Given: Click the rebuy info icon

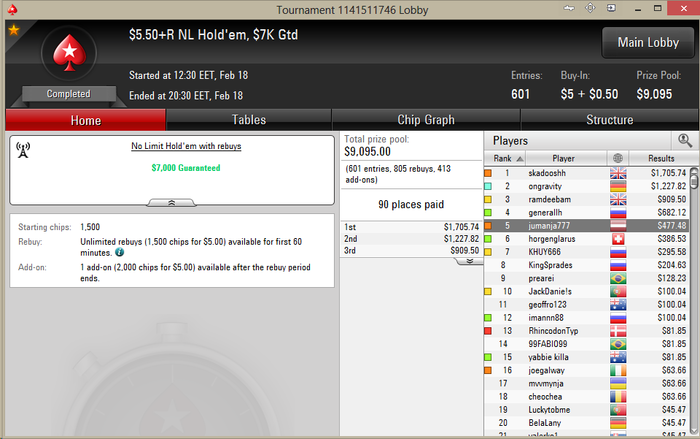Looking at the screenshot, I should click(x=119, y=252).
